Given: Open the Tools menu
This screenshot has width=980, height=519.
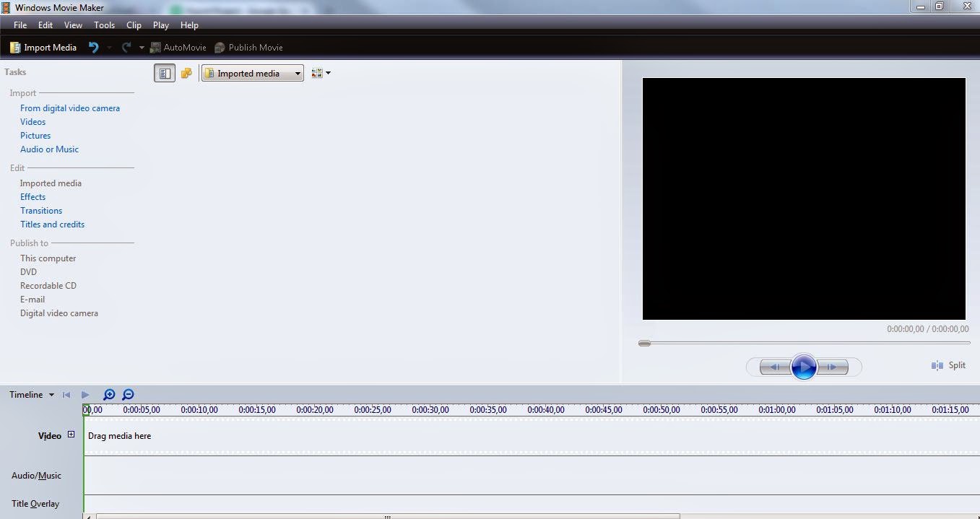Looking at the screenshot, I should point(104,25).
